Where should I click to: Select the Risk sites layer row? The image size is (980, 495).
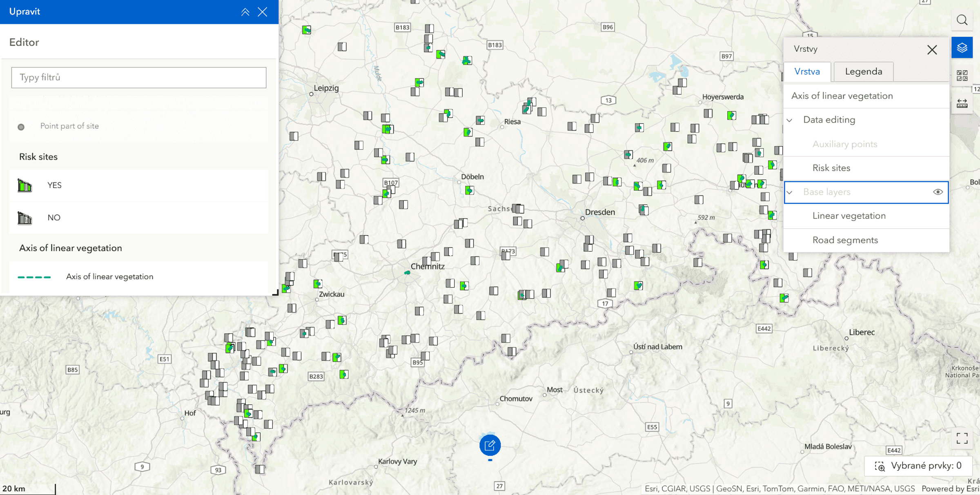(x=866, y=168)
